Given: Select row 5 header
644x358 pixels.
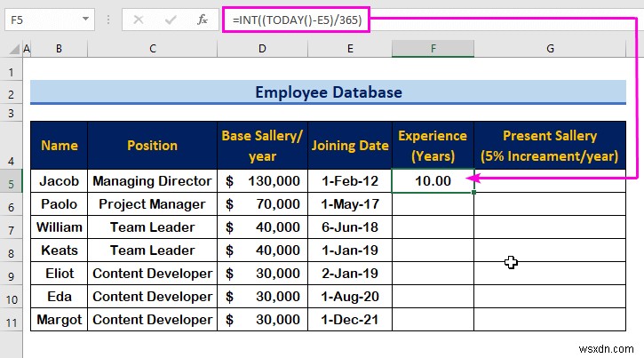Looking at the screenshot, I should point(11,181).
